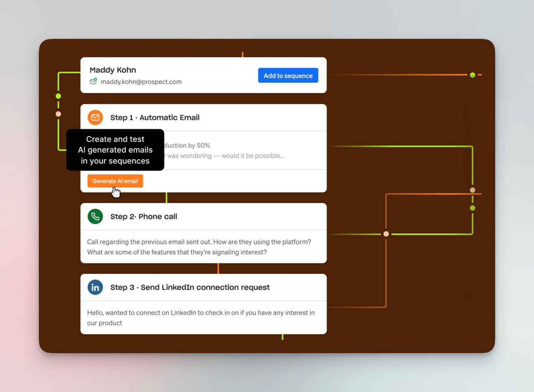
Task: Click the verified envelope icon beside Maddy's email
Action: pyautogui.click(x=93, y=81)
